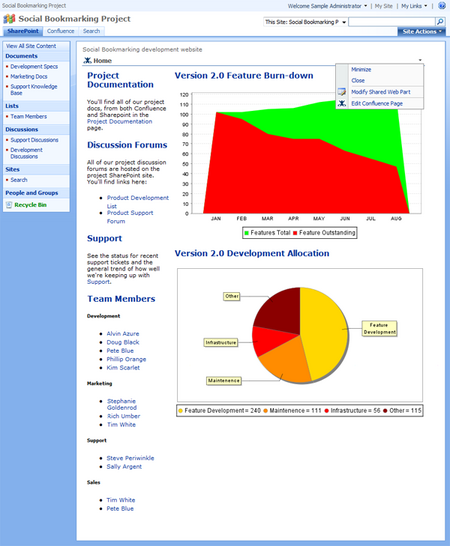Click the Other pie label

pos(232,296)
